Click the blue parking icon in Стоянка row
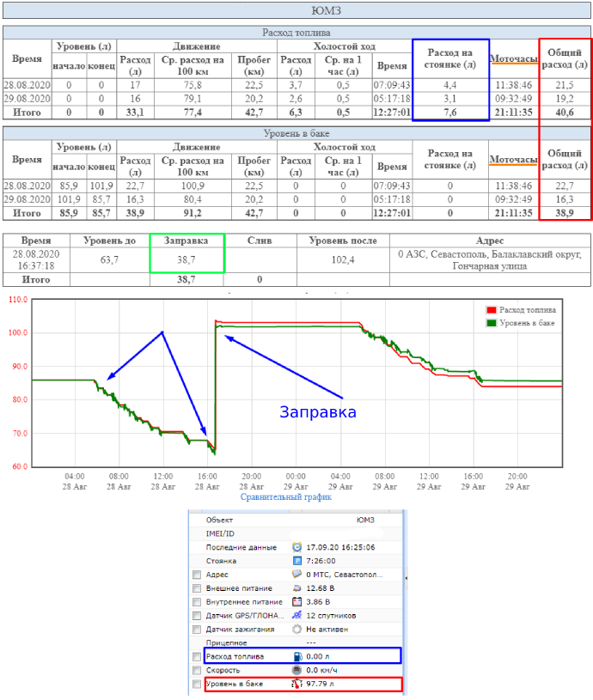The image size is (593, 700). coord(296,561)
